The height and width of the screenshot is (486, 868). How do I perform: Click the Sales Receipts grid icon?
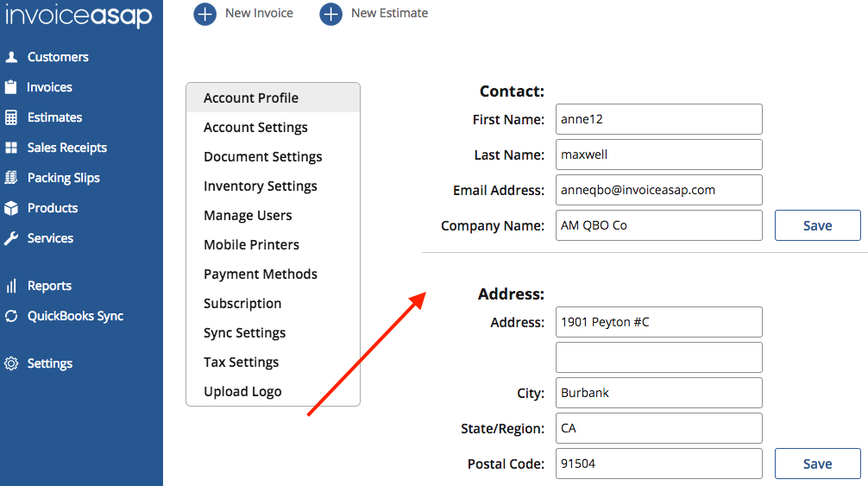point(11,148)
